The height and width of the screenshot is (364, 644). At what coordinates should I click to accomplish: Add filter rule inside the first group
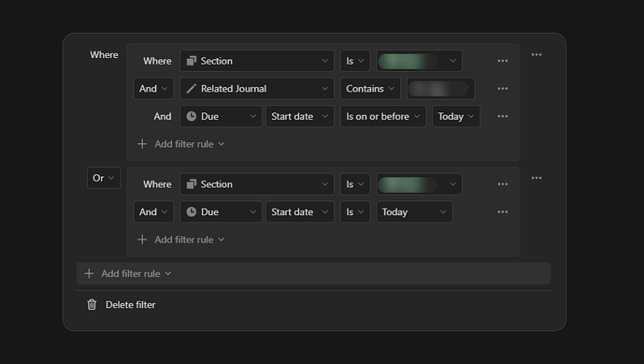pos(181,144)
